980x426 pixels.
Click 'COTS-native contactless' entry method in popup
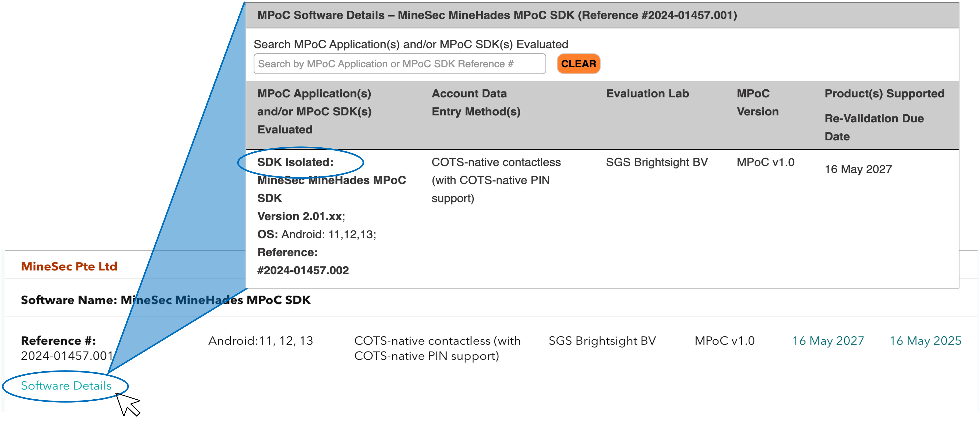(x=496, y=180)
